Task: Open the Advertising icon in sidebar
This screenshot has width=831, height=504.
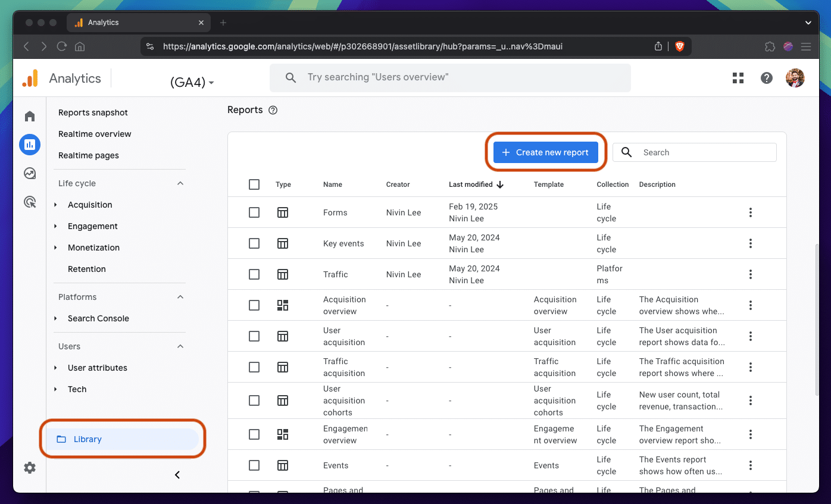Action: [30, 202]
